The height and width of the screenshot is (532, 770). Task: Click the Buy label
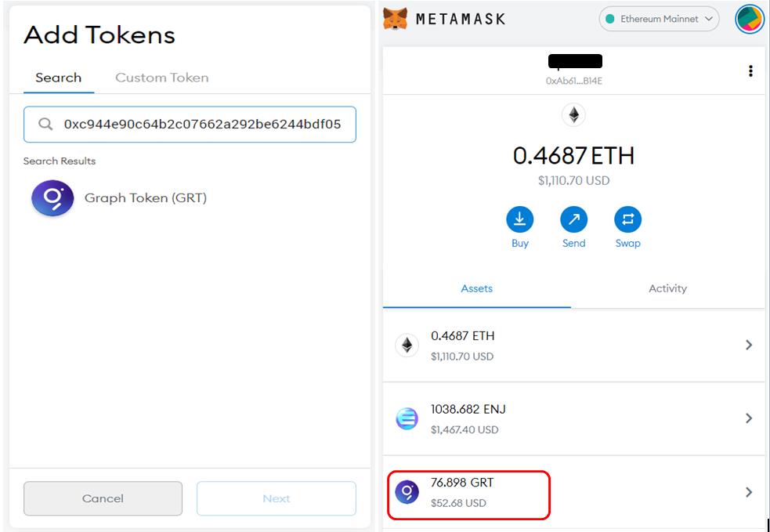(519, 243)
